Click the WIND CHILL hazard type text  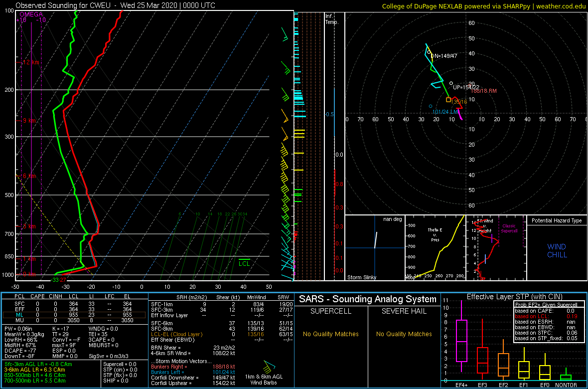pos(557,251)
